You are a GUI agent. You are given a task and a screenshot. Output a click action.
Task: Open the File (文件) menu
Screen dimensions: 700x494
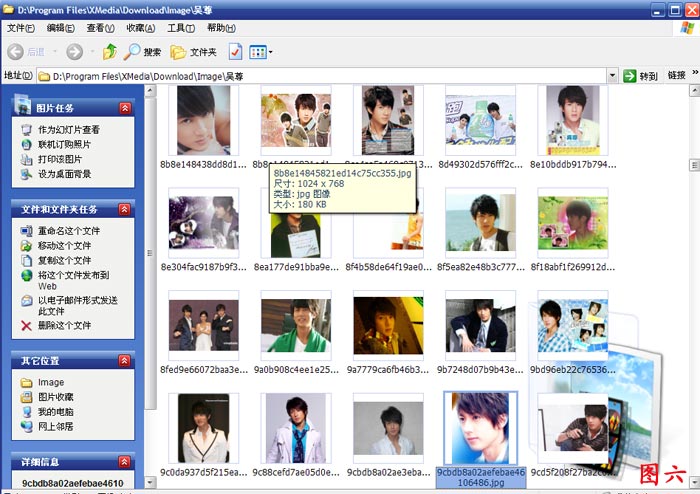(21, 28)
